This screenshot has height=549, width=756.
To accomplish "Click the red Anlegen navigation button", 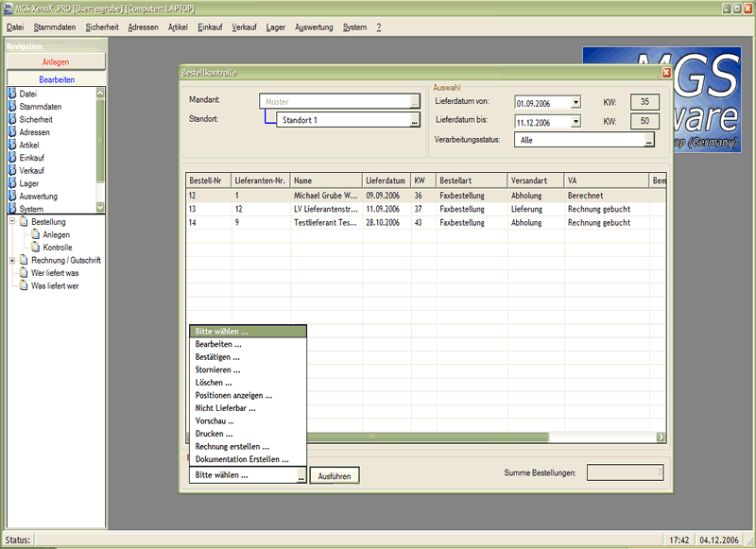I will click(56, 61).
